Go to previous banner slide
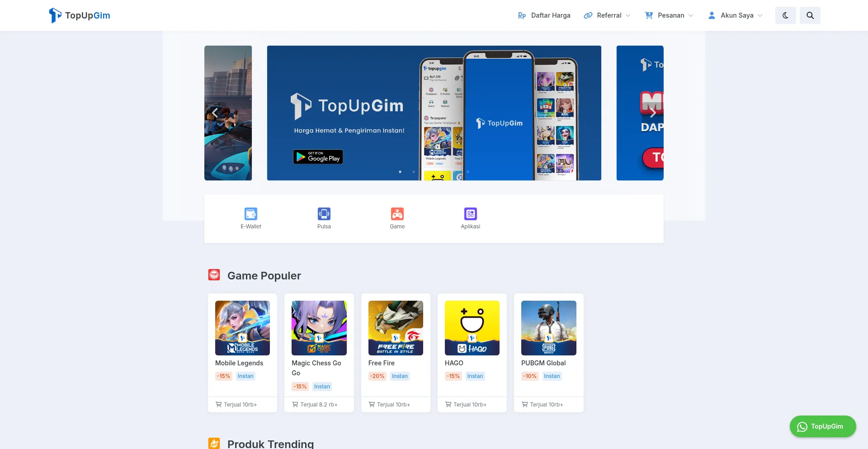Screen dimensions: 868x449 click(215, 113)
